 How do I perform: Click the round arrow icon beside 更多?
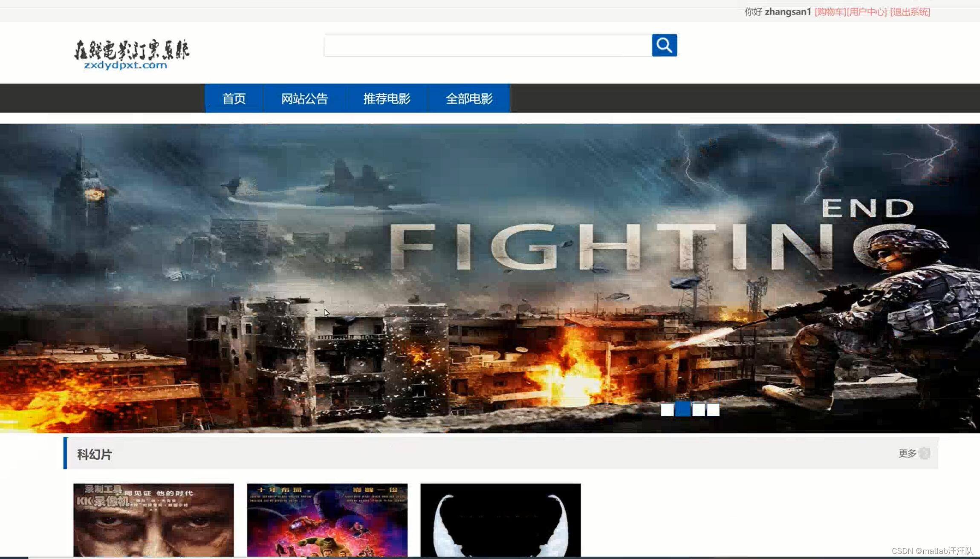click(x=924, y=453)
